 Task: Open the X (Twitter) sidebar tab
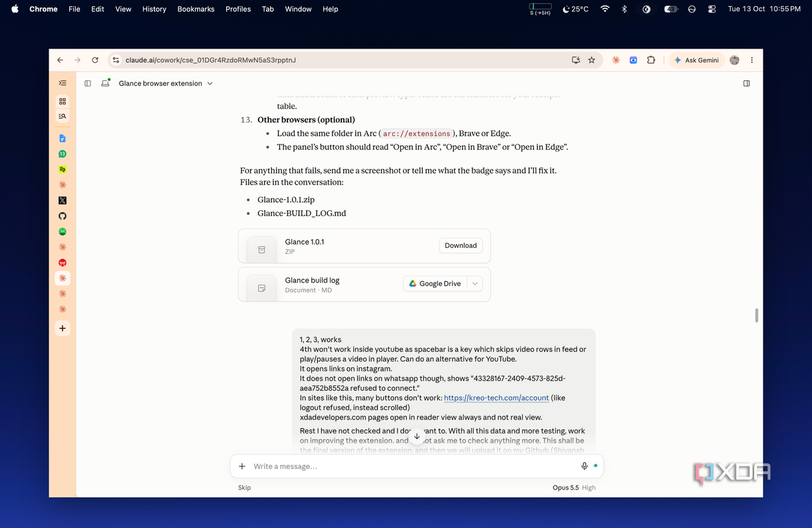point(63,200)
